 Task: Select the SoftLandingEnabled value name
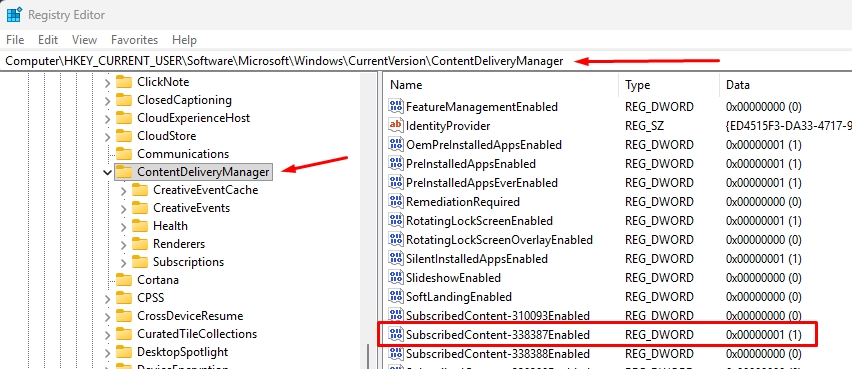pyautogui.click(x=459, y=297)
